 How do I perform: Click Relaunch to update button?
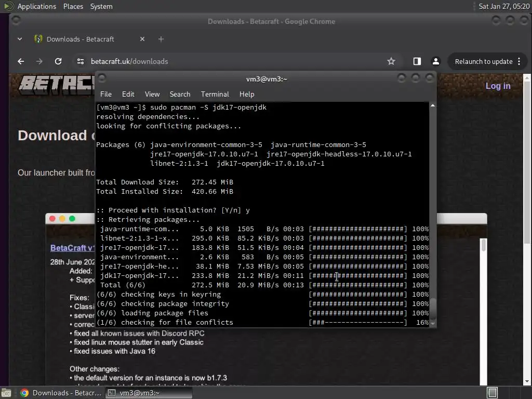pos(484,61)
